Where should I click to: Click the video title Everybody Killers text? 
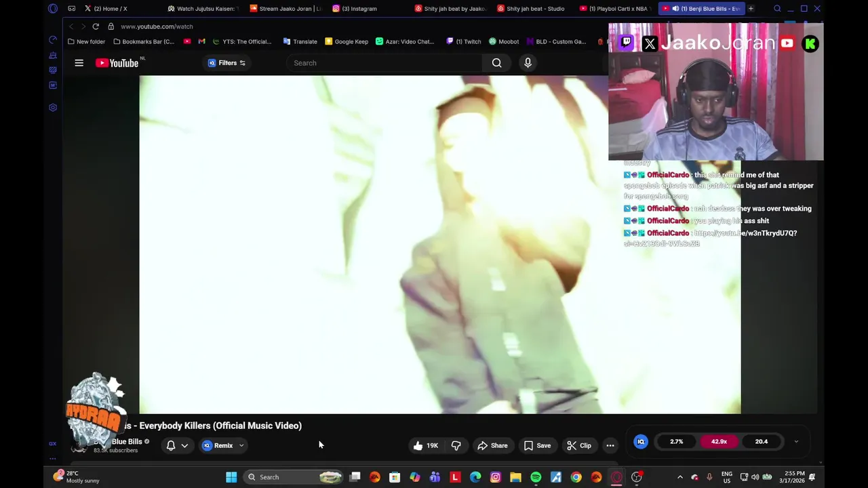pyautogui.click(x=220, y=426)
